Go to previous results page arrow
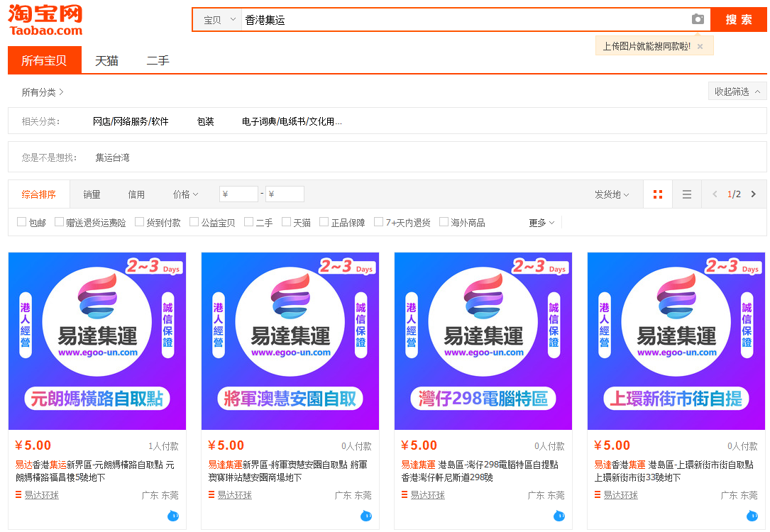Viewport: 770px width, 532px height. [715, 194]
